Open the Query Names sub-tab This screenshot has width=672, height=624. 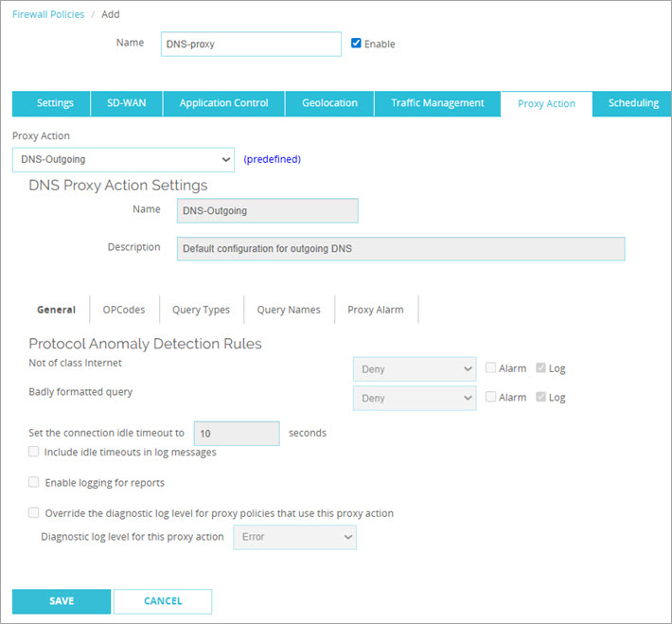(x=289, y=310)
